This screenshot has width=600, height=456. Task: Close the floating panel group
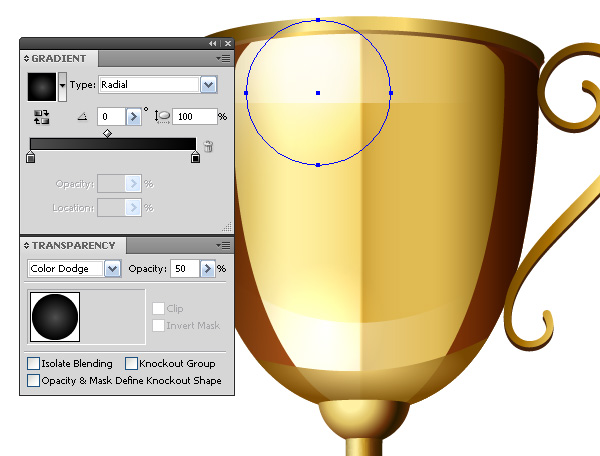point(228,44)
